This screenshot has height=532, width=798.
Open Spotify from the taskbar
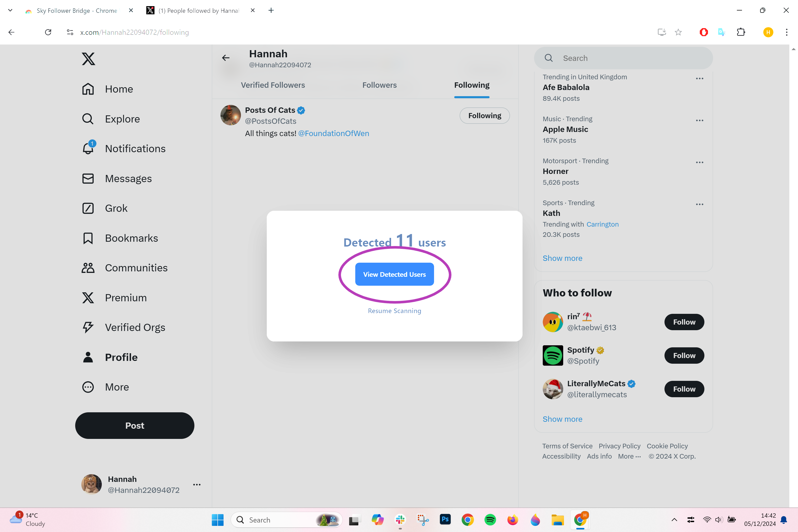[490, 520]
